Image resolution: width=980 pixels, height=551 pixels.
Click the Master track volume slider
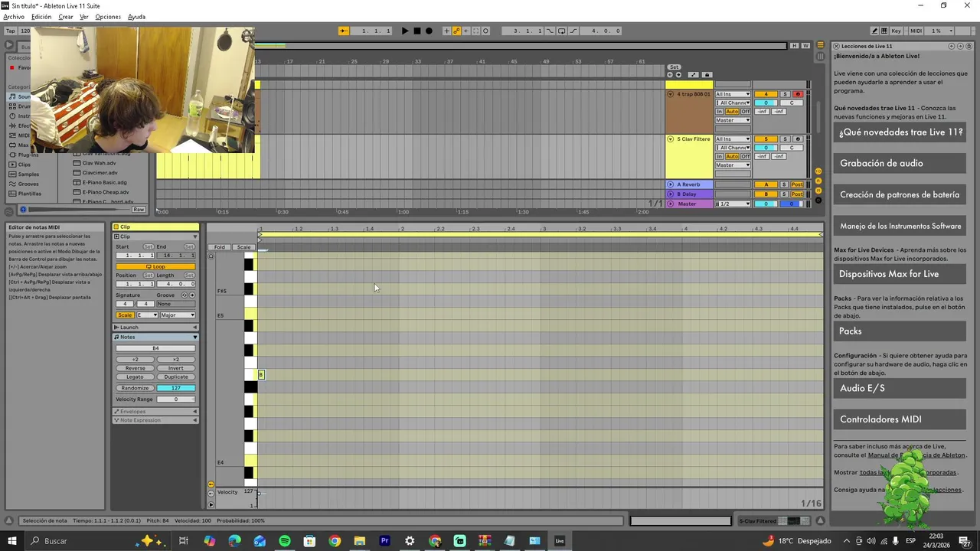[766, 204]
